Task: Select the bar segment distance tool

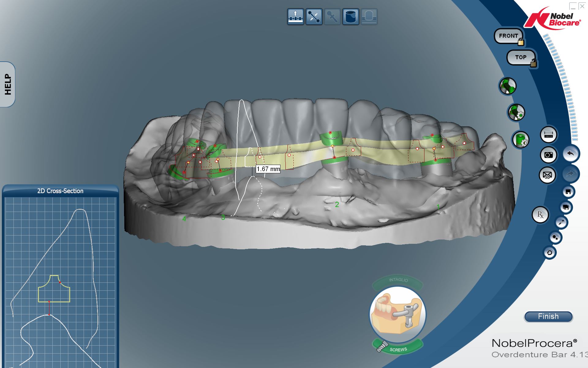Action: click(x=314, y=17)
